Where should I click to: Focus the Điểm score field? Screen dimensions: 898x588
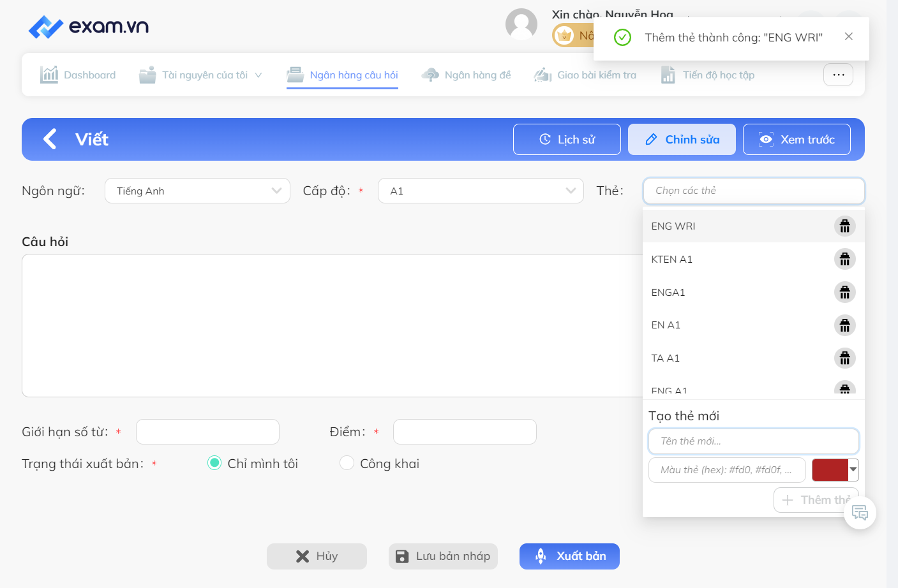tap(465, 432)
